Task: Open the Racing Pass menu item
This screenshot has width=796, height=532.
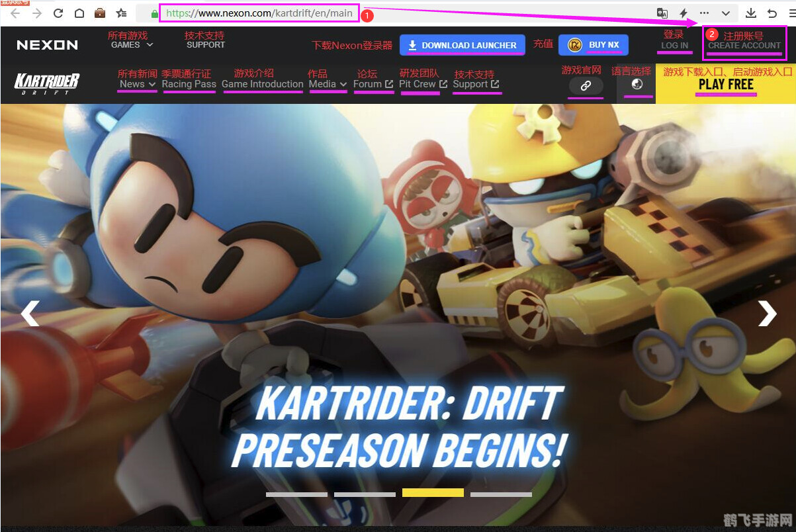Action: 189,84
